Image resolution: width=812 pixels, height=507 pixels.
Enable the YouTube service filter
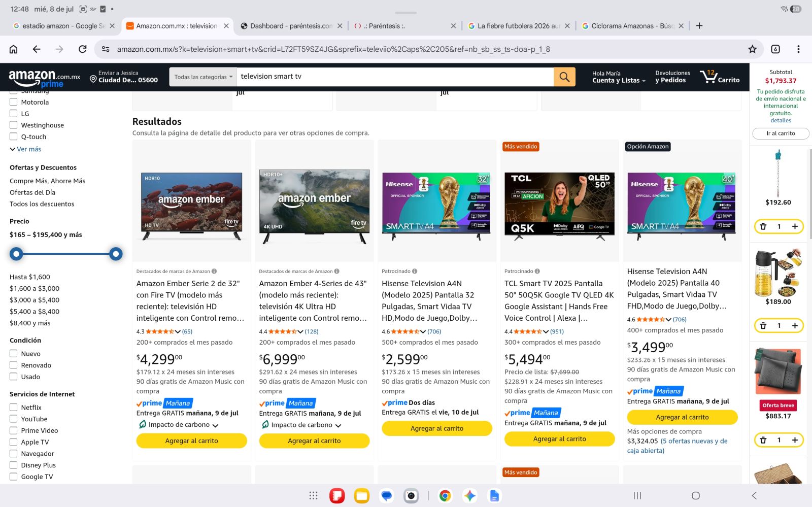click(x=14, y=419)
